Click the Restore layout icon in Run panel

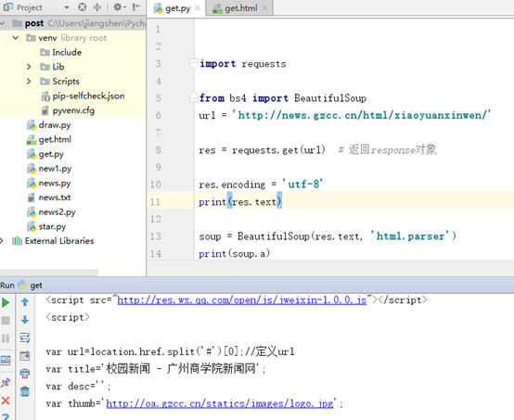coord(6,361)
